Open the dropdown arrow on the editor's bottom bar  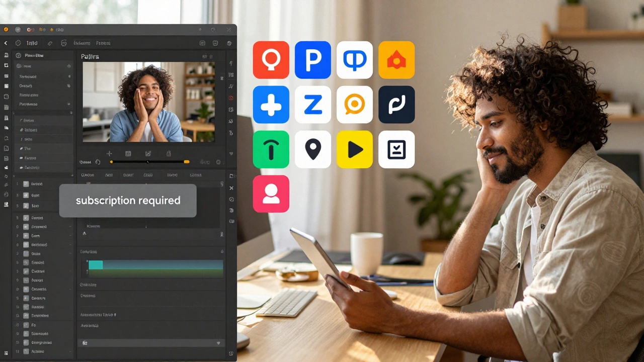(218, 343)
